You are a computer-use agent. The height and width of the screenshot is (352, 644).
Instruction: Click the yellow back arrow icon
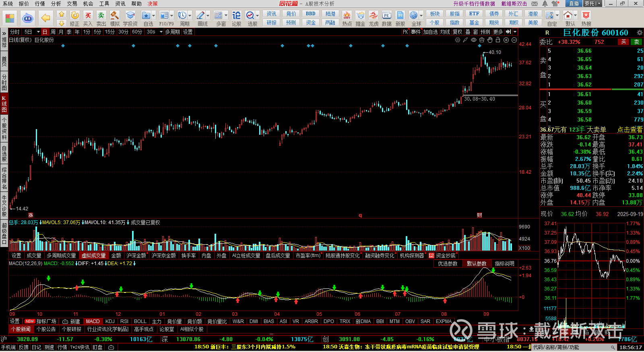click(46, 18)
